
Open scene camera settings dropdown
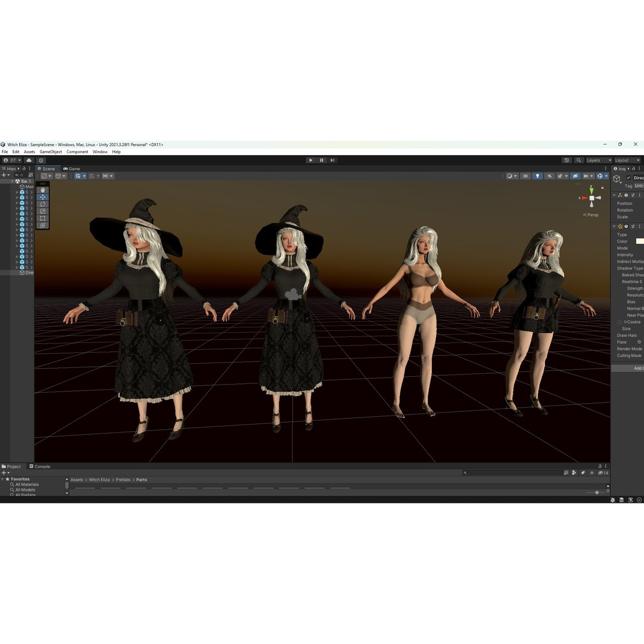(588, 176)
